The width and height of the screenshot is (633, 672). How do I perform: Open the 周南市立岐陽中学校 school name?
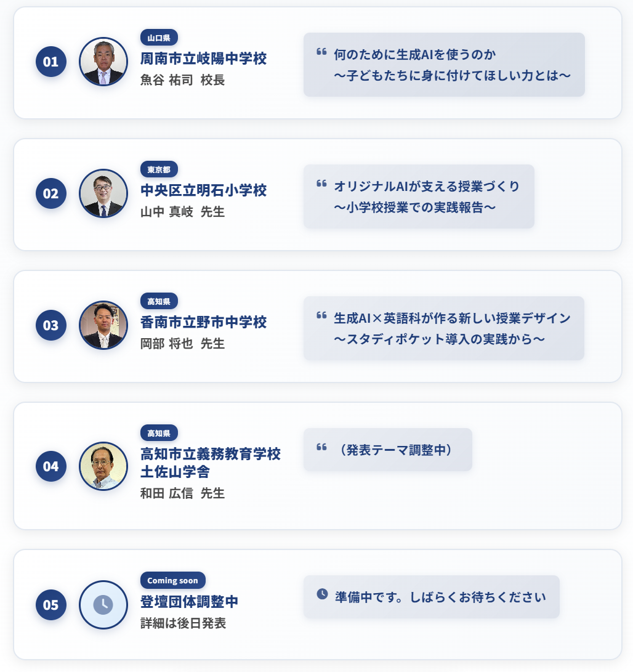point(203,59)
